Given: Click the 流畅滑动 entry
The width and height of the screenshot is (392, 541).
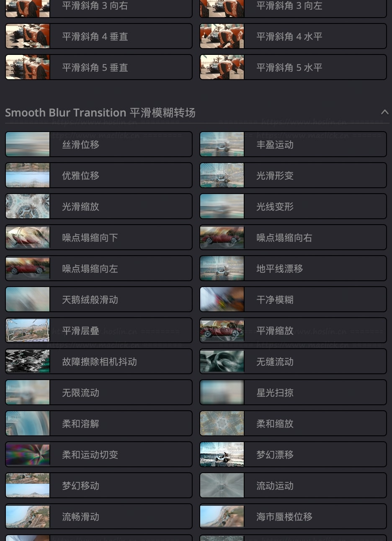Looking at the screenshot, I should pos(99,517).
